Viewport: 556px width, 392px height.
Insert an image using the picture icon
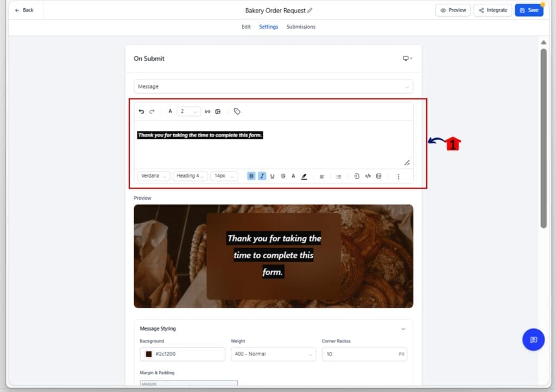[x=218, y=111]
